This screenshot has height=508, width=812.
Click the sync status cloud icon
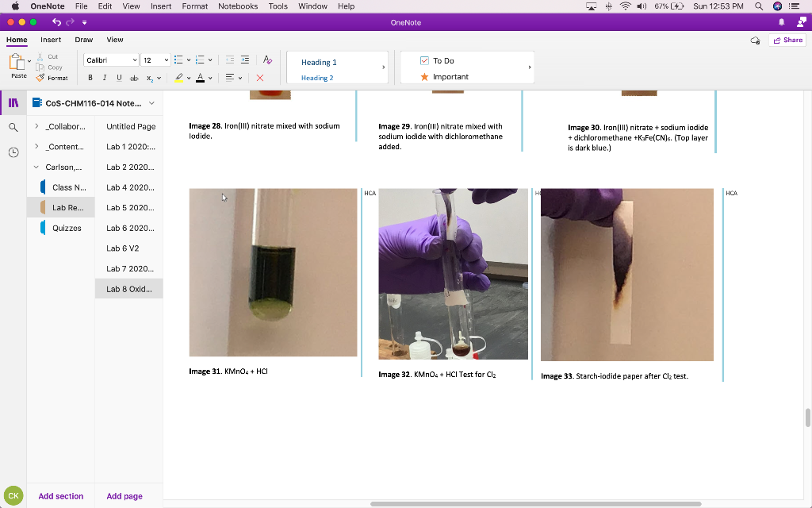click(x=756, y=40)
